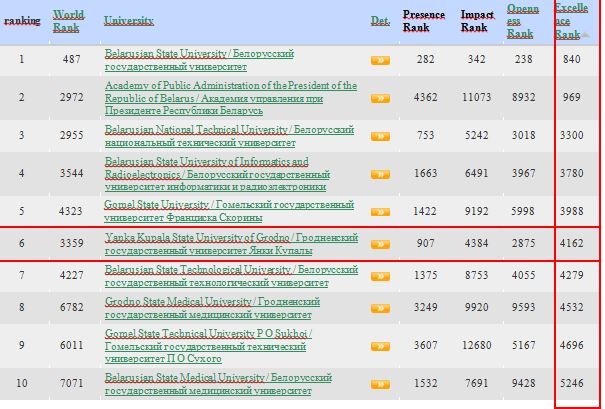Click the Presence Rank column header
Screen dimensions: 605x409
[424, 21]
